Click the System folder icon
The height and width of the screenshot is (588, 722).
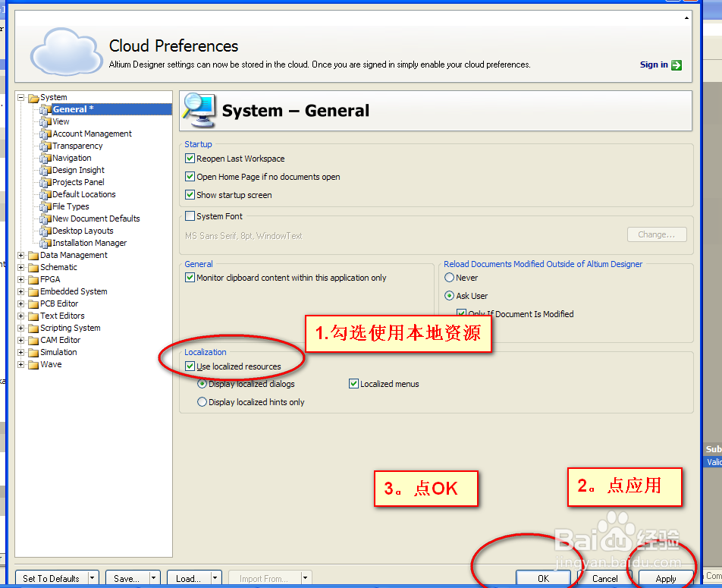coord(33,98)
